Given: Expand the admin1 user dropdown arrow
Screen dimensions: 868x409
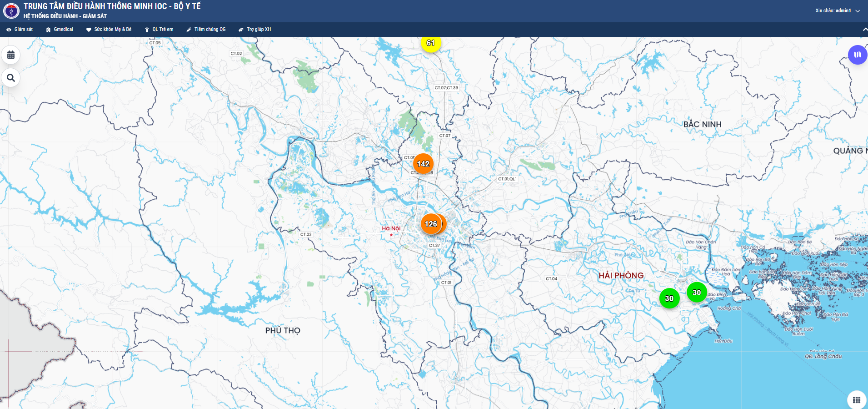Looking at the screenshot, I should tap(858, 11).
